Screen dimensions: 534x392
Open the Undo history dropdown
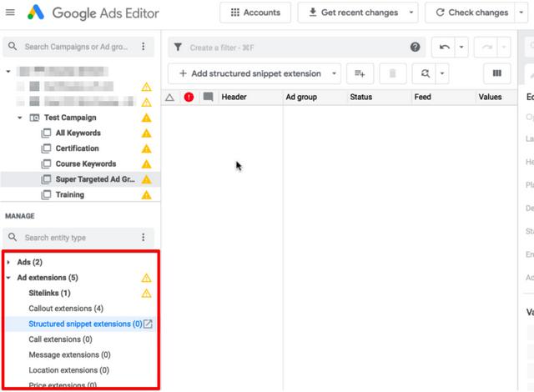(x=461, y=47)
